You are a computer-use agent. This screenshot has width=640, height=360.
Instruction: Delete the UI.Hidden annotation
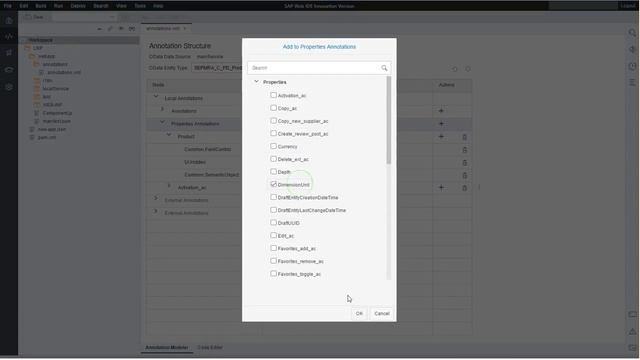point(464,162)
